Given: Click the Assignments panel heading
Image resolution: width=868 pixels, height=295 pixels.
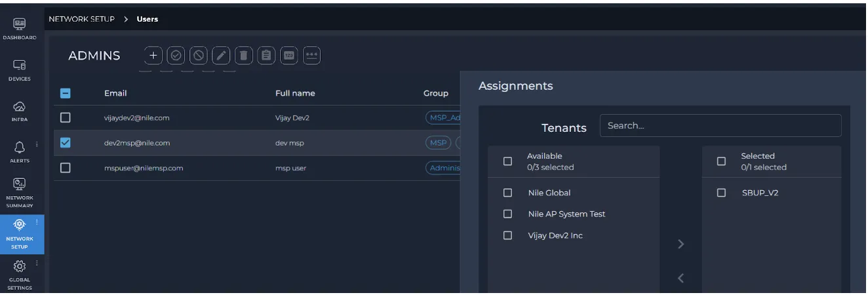Looking at the screenshot, I should pyautogui.click(x=515, y=86).
